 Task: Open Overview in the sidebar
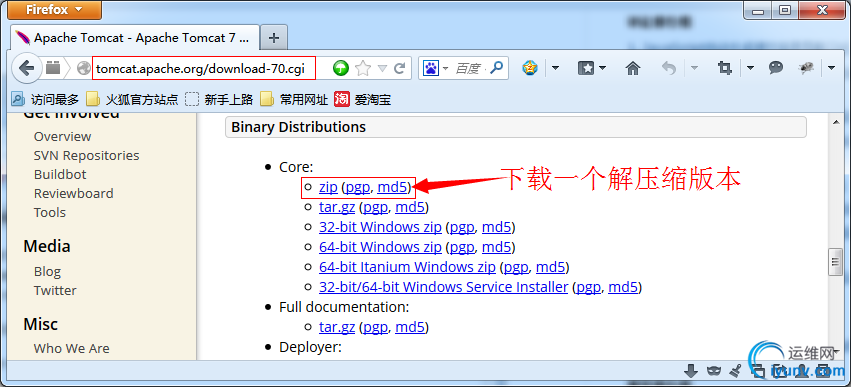point(62,136)
